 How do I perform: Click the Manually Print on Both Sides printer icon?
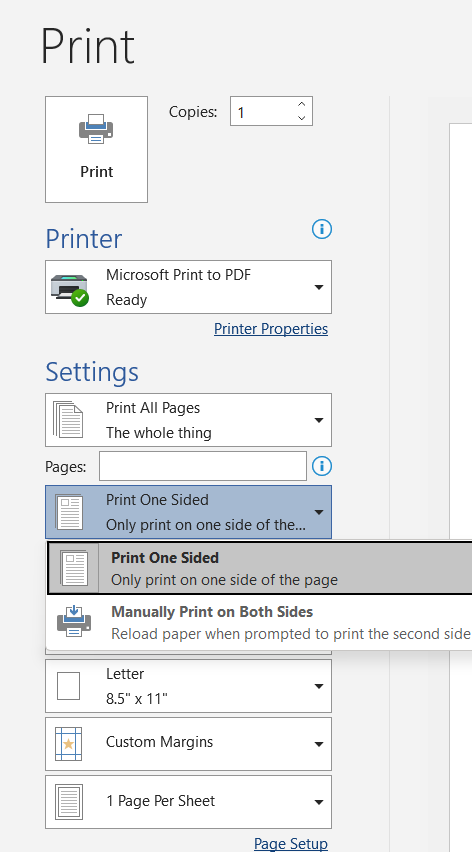tap(74, 622)
